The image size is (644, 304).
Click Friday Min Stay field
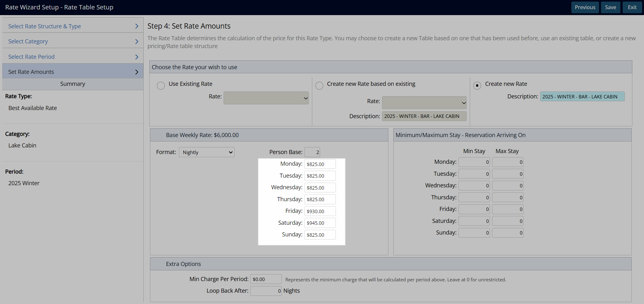[474, 209]
